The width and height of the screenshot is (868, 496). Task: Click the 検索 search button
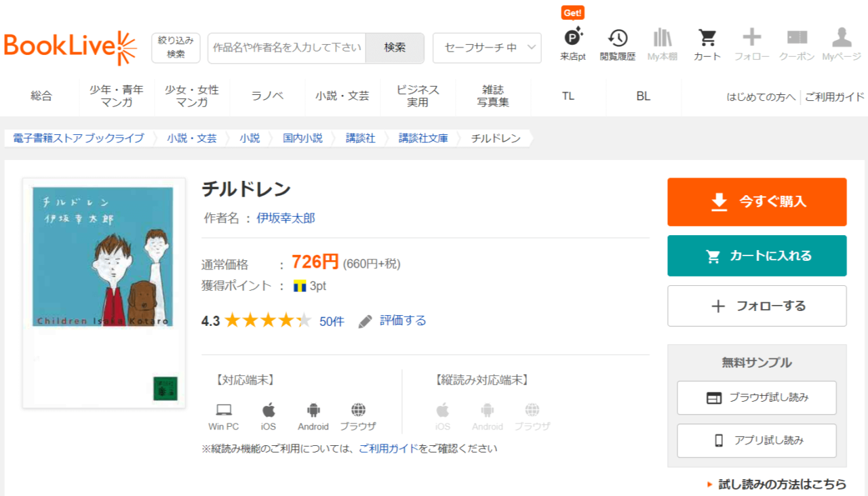pyautogui.click(x=395, y=47)
